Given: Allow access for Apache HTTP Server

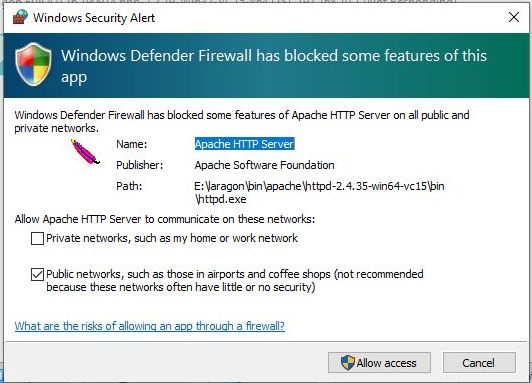Looking at the screenshot, I should click(x=379, y=363).
